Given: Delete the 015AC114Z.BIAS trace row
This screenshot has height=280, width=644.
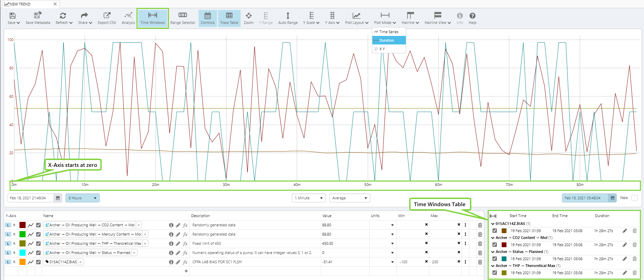Looking at the screenshot, I should click(480, 262).
